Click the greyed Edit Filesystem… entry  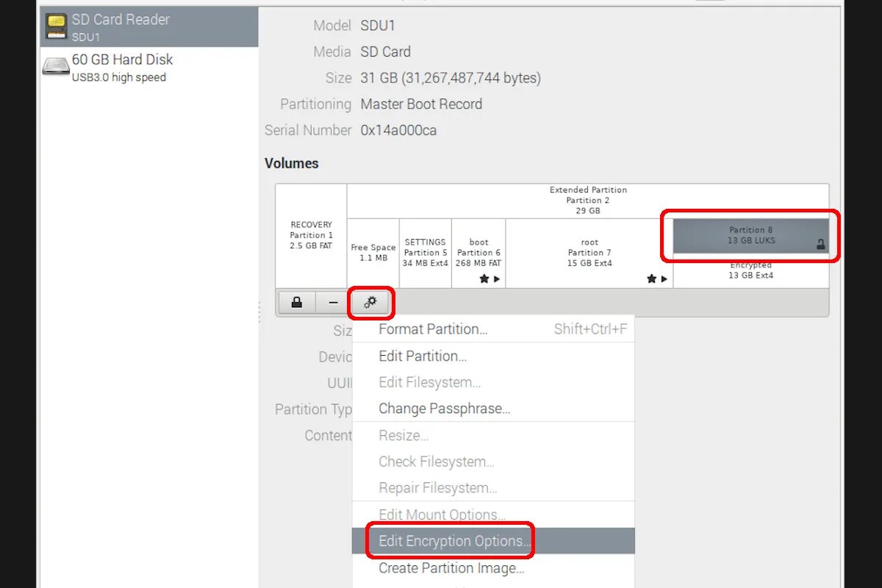493,382
